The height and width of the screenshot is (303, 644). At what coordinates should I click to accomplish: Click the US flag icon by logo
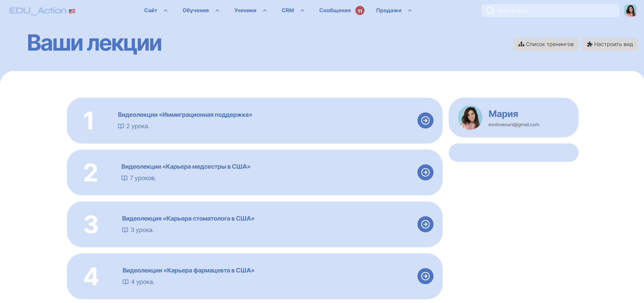(x=72, y=11)
